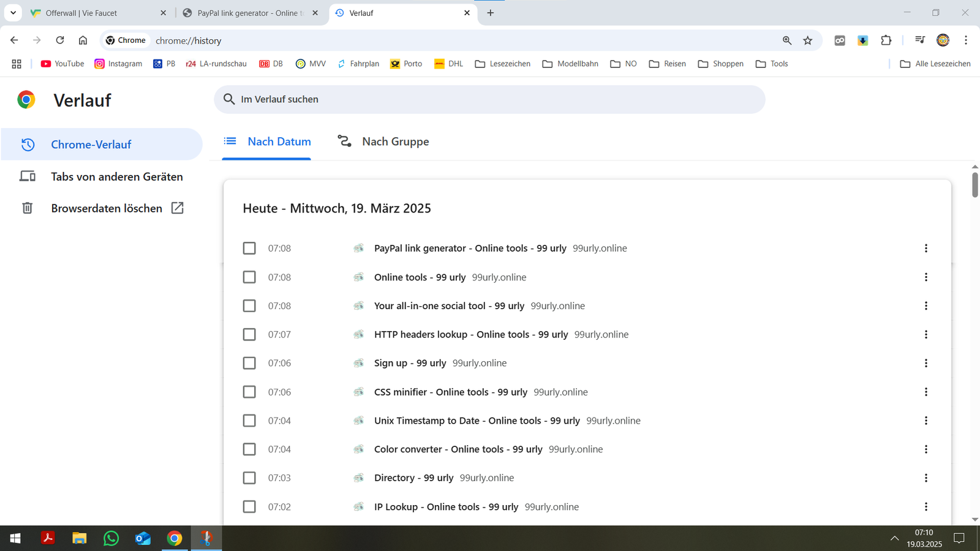Select checkbox for PayPal link generator entry
The width and height of the screenshot is (980, 551).
click(x=249, y=248)
